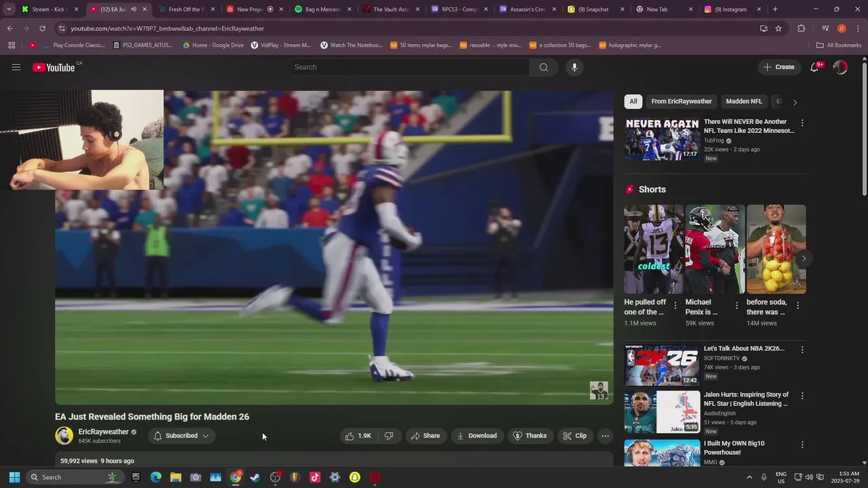Click the video player to pause
Image resolution: width=868 pixels, height=488 pixels.
pos(334,247)
